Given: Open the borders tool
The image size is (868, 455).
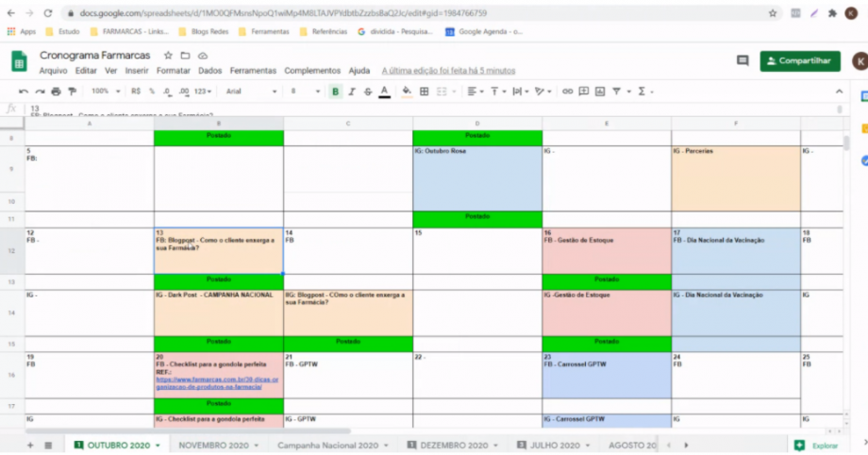Looking at the screenshot, I should click(424, 92).
